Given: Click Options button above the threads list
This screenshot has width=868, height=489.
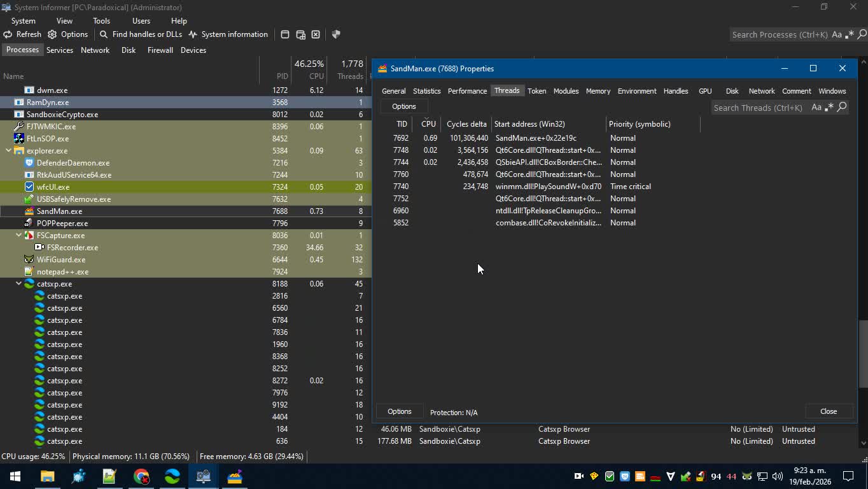Looking at the screenshot, I should 403,106.
